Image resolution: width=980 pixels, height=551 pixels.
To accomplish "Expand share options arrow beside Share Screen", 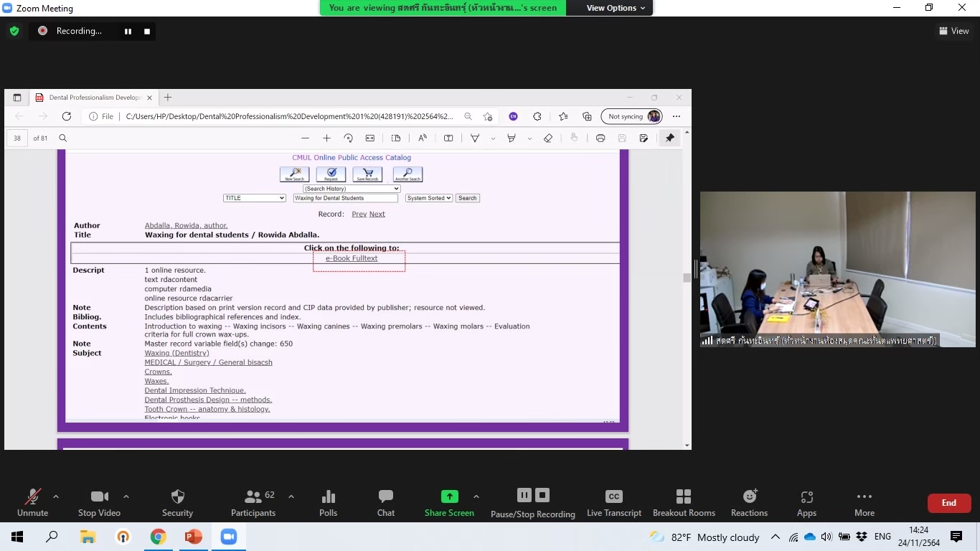I will click(x=476, y=496).
